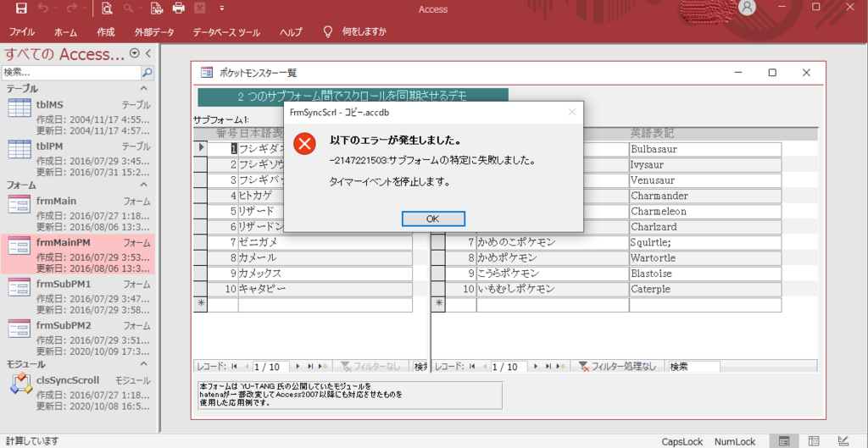This screenshot has height=448, width=868.
Task: Click the search magnifier in navigation pane
Action: click(147, 73)
